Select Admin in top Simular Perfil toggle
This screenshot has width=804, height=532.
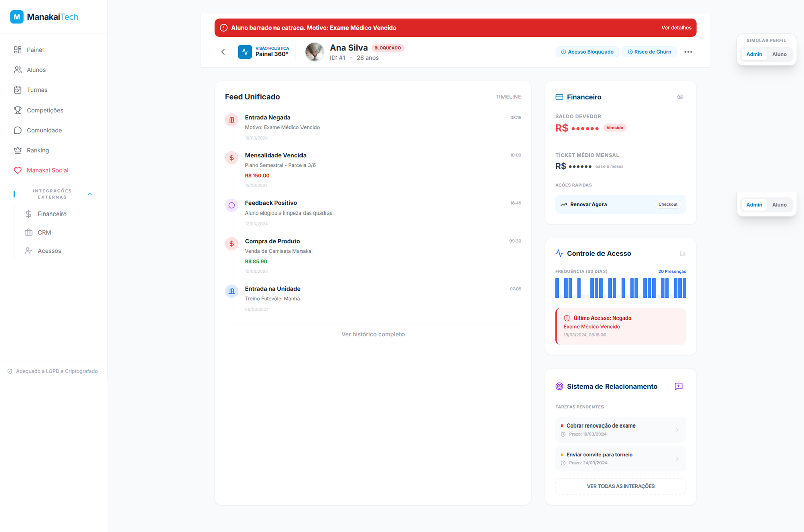tap(754, 54)
